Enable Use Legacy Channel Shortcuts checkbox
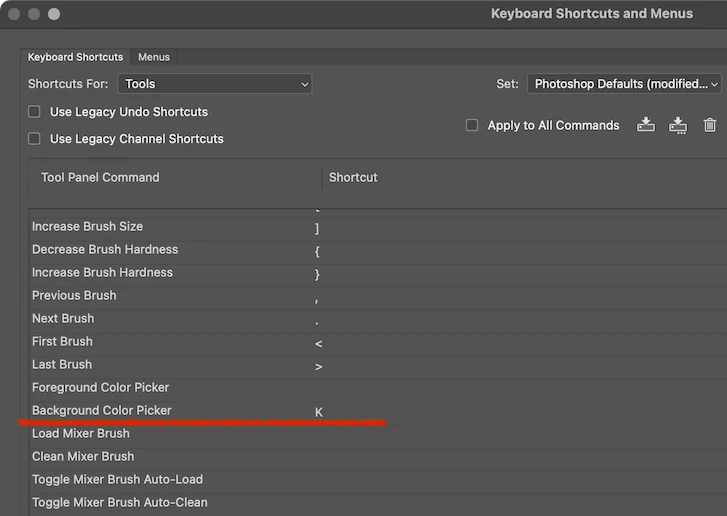Viewport: 727px width, 516px height. [34, 139]
